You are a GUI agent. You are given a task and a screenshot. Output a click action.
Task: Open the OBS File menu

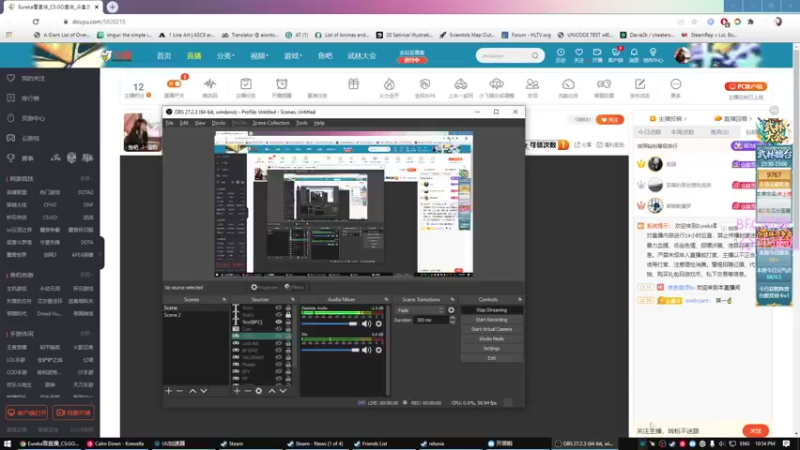pyautogui.click(x=169, y=123)
